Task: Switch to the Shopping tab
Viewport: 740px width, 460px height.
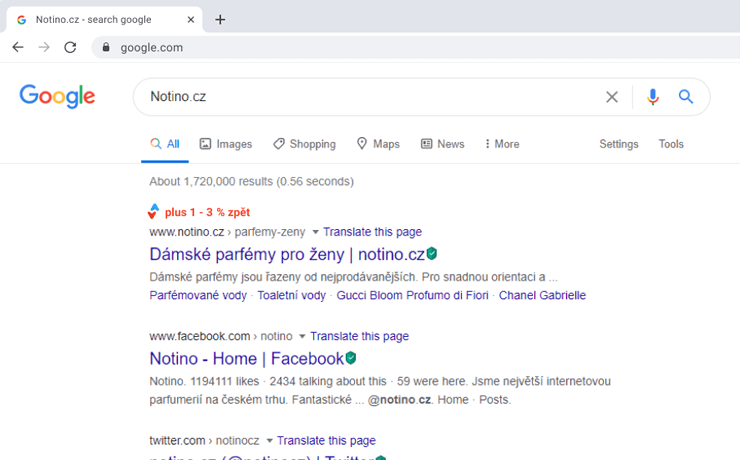Action: point(304,144)
